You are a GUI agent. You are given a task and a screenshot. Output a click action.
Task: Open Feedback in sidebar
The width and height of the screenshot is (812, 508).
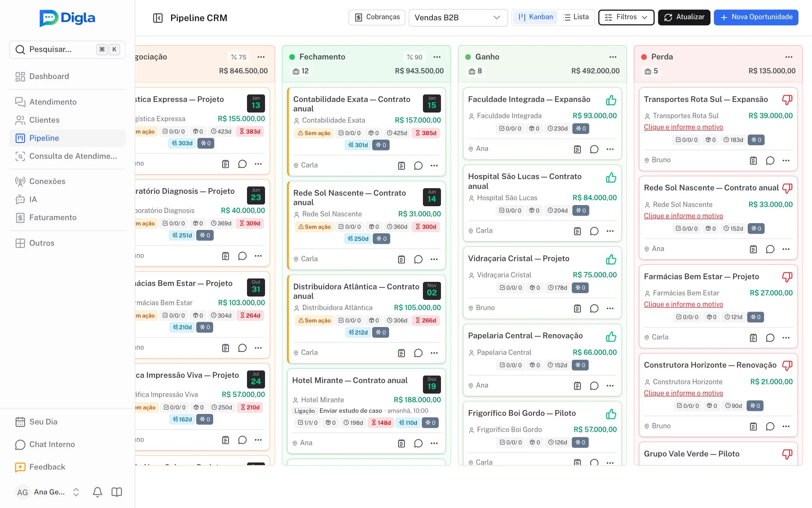pos(67,467)
